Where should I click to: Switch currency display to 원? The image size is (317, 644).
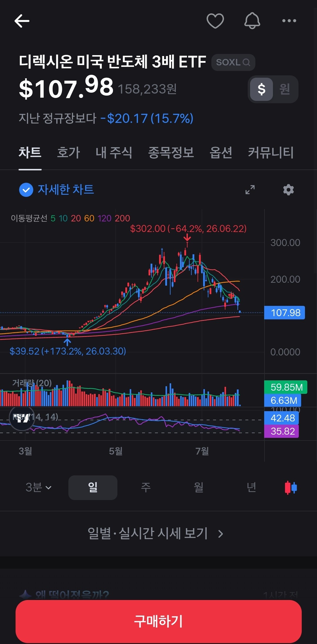pyautogui.click(x=284, y=89)
